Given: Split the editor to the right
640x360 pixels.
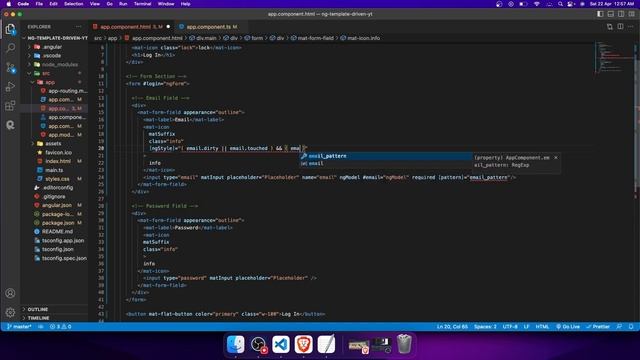Looking at the screenshot, I should [620, 27].
